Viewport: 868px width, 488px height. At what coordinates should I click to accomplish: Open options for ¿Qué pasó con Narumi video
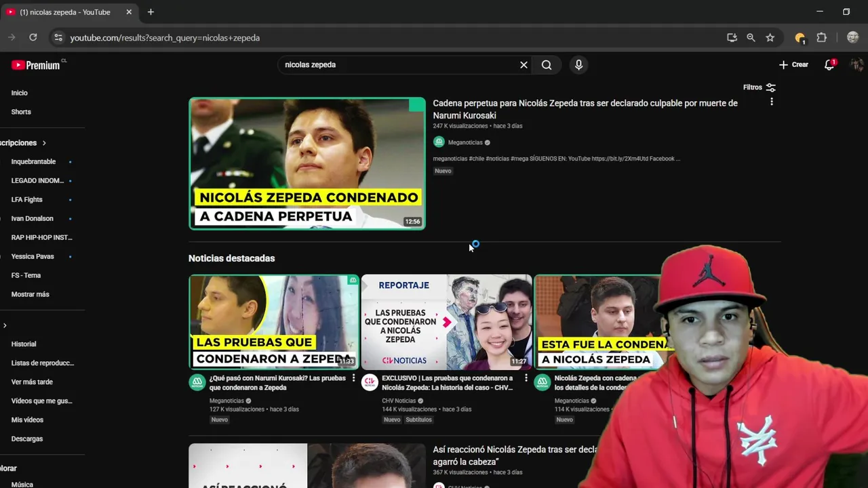point(353,378)
